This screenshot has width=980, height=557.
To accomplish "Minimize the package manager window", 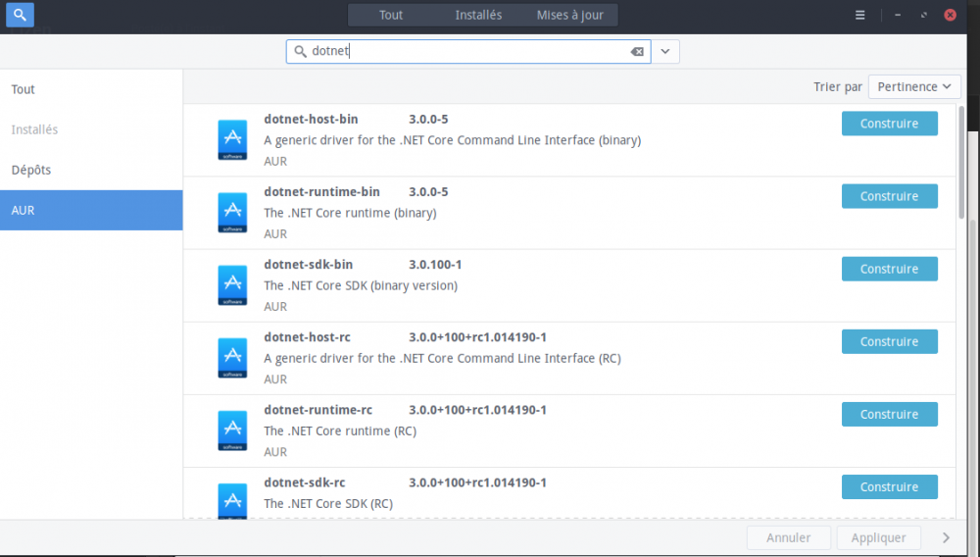I will [898, 15].
